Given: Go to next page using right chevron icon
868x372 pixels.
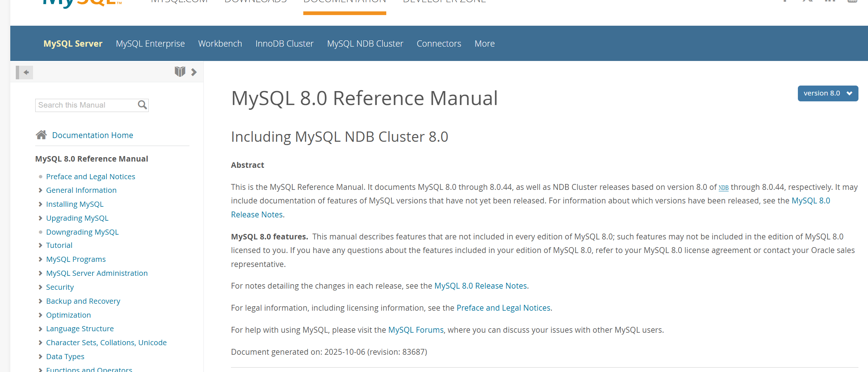Looking at the screenshot, I should (x=194, y=72).
